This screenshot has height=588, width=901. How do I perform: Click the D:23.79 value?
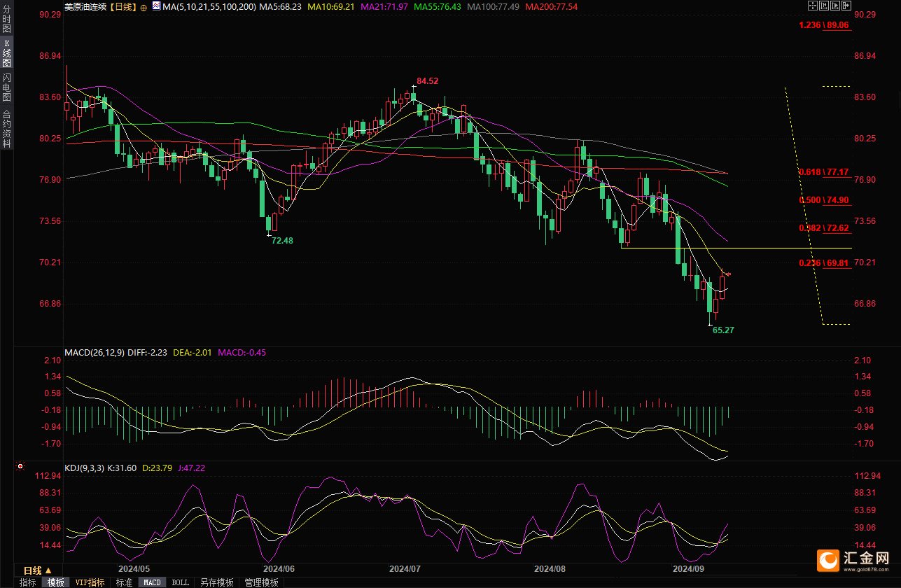pyautogui.click(x=157, y=468)
